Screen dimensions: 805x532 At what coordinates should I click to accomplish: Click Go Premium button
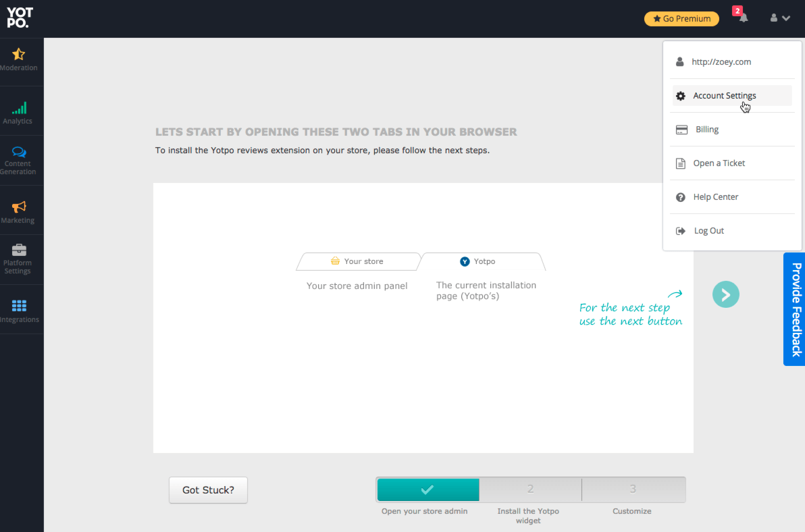682,18
